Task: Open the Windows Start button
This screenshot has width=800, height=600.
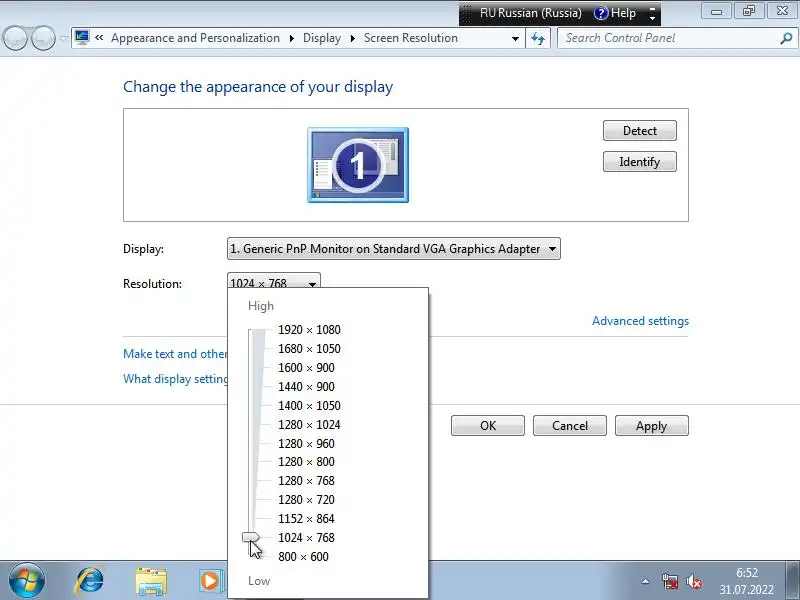Action: (x=27, y=581)
